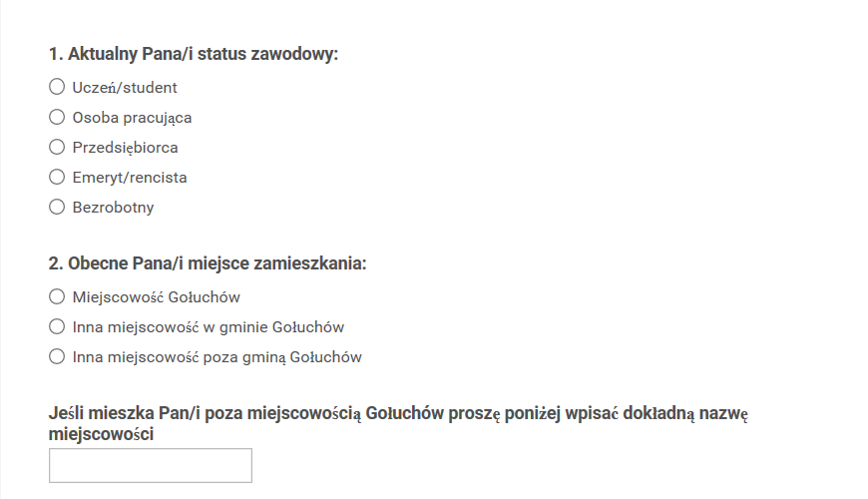Select the Bezrobotny radio button
868x499 pixels.
[x=57, y=207]
